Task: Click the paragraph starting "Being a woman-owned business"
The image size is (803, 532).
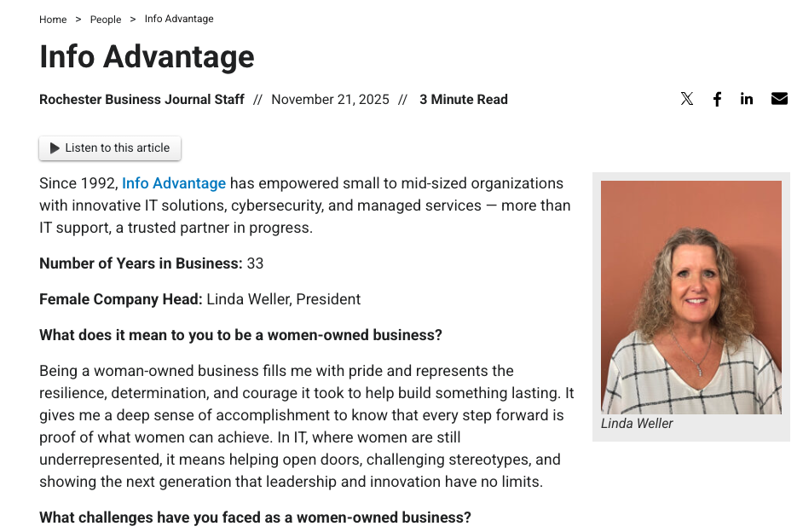Action: [x=306, y=426]
